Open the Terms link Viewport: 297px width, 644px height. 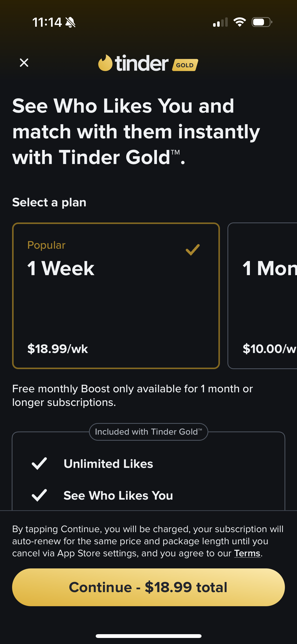point(247,553)
